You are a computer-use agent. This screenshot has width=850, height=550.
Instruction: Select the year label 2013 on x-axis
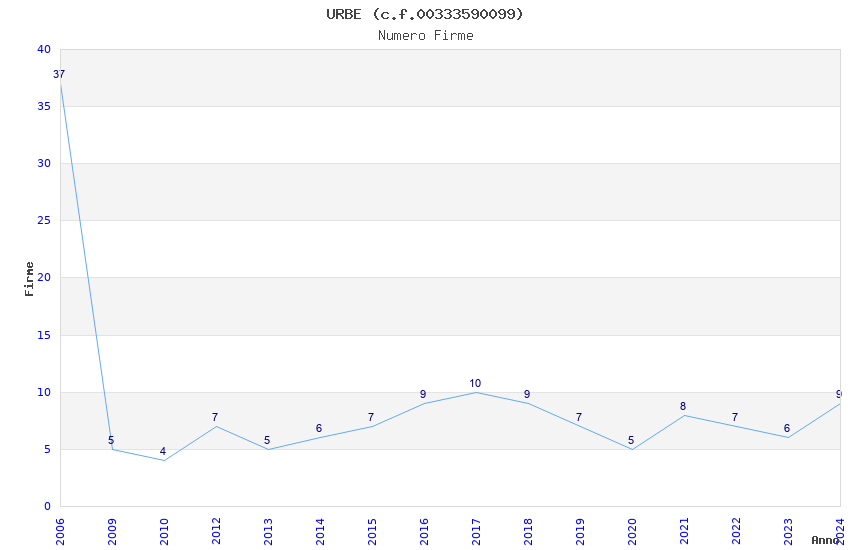[x=268, y=532]
